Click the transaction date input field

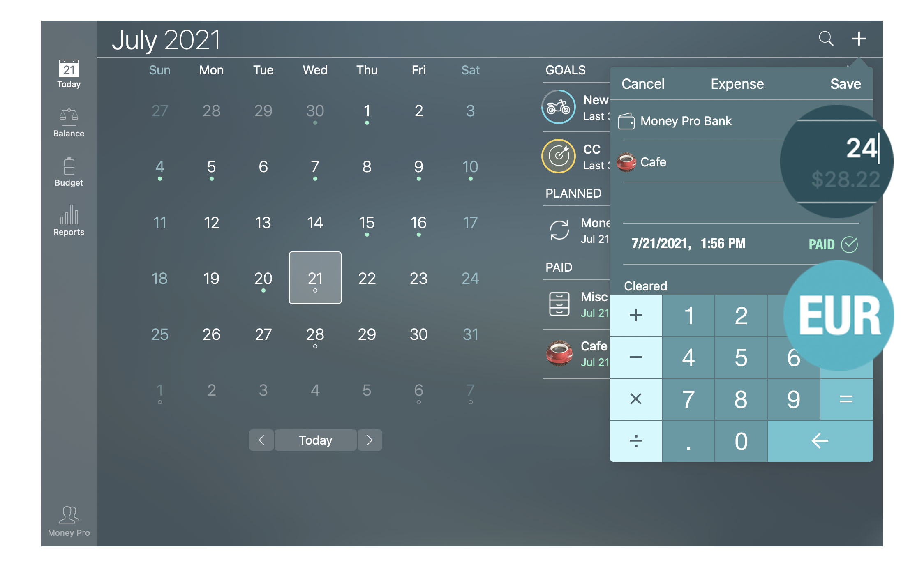[686, 243]
